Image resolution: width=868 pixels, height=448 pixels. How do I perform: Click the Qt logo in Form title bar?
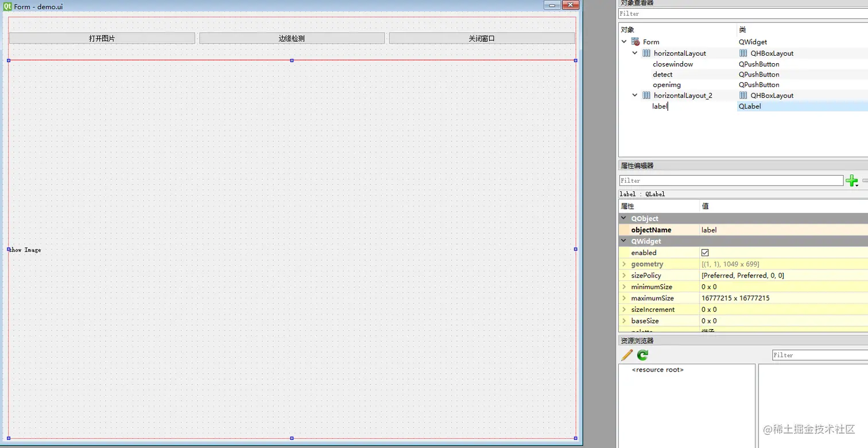(x=7, y=6)
